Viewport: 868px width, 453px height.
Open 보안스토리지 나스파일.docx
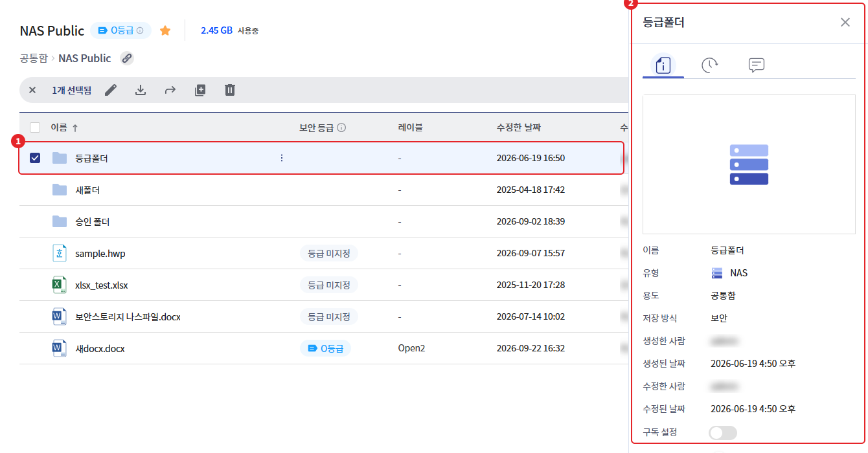coord(128,317)
